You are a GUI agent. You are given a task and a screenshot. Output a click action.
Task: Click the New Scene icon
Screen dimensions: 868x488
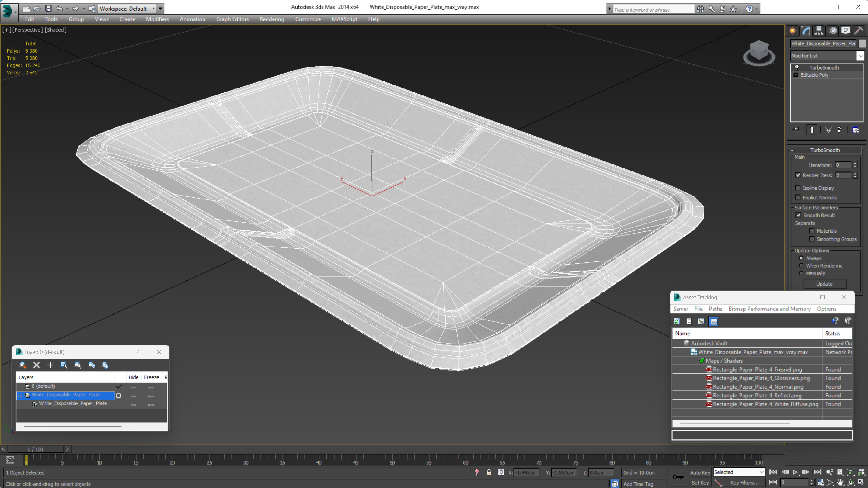coord(26,9)
